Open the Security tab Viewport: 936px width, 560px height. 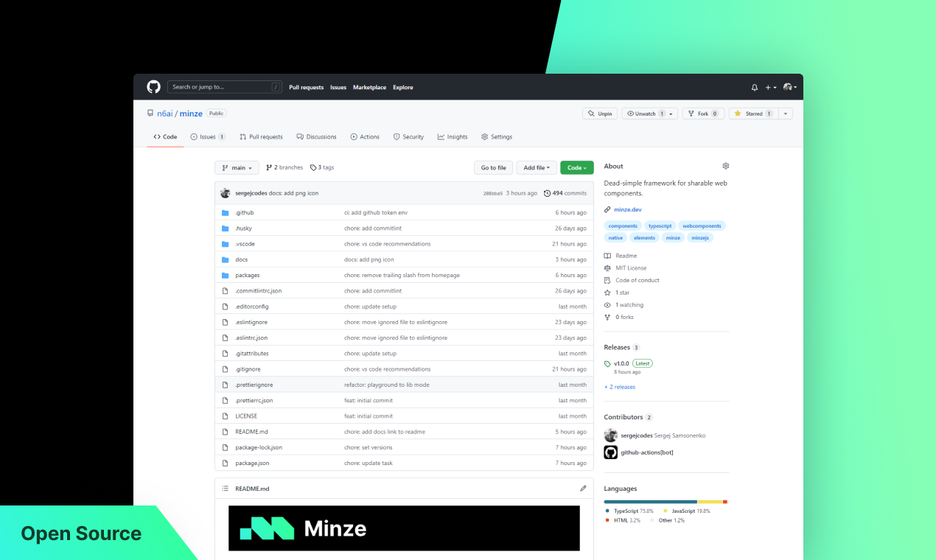click(408, 137)
